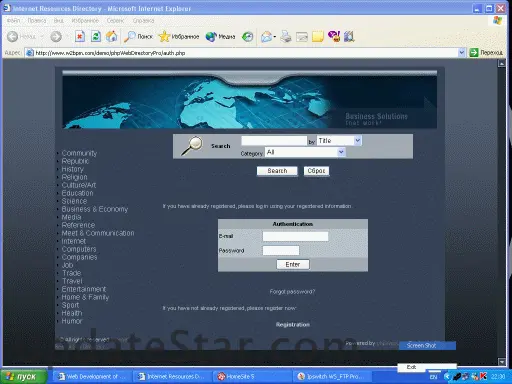Follow the Forgot password? link
This screenshot has height=384, width=512.
point(292,292)
